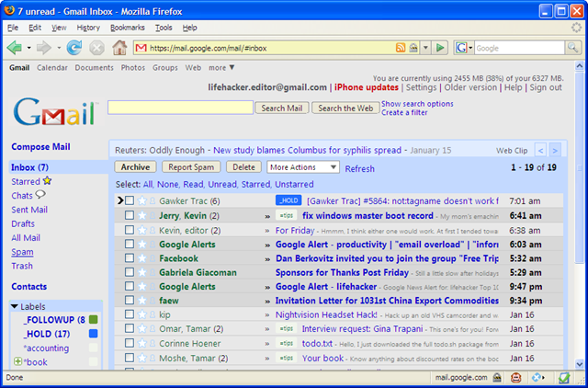Image resolution: width=588 pixels, height=388 pixels.
Task: Open the Create a filter link
Action: (x=404, y=112)
